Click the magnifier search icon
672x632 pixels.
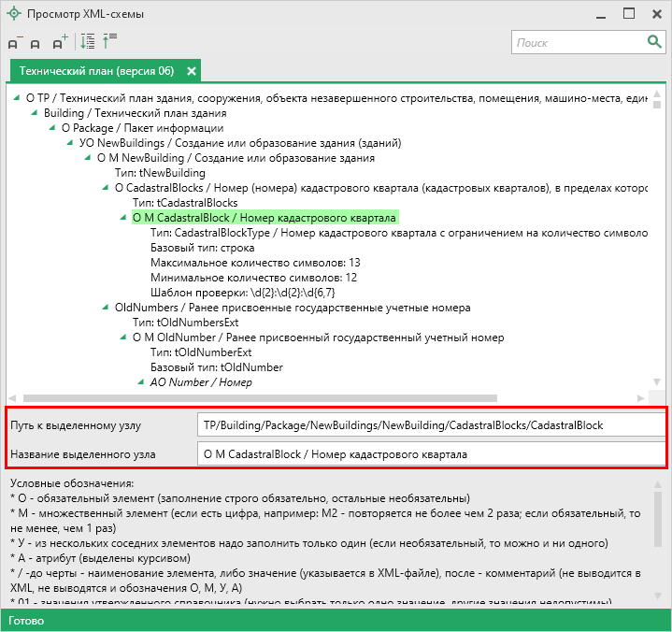654,42
